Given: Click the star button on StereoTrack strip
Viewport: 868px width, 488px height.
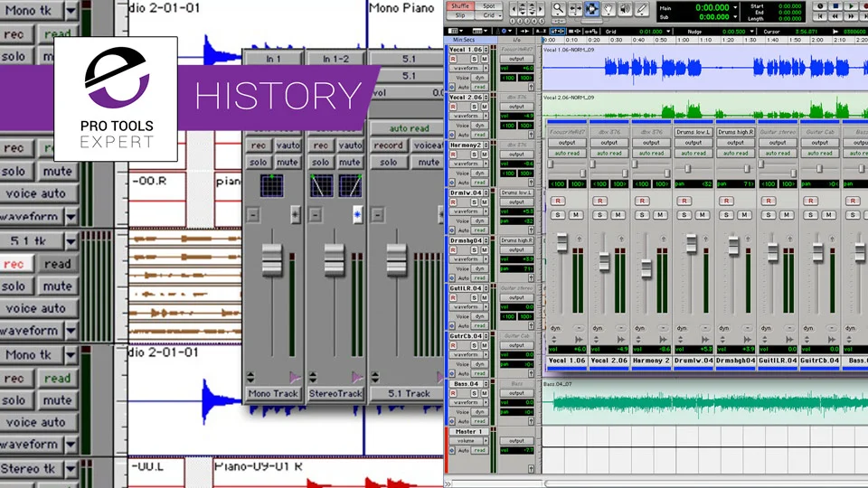Looking at the screenshot, I should tap(357, 215).
